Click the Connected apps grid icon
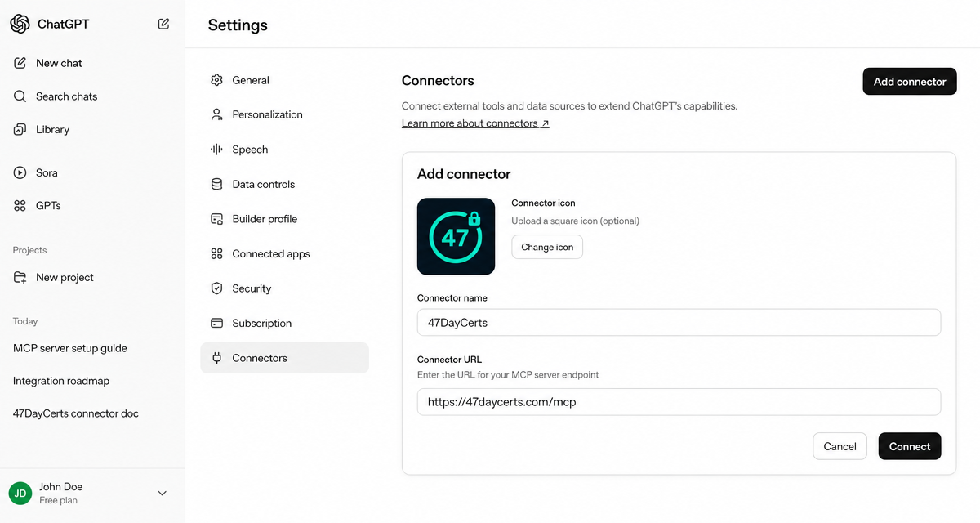Screen dimensions: 980x523 tap(216, 254)
